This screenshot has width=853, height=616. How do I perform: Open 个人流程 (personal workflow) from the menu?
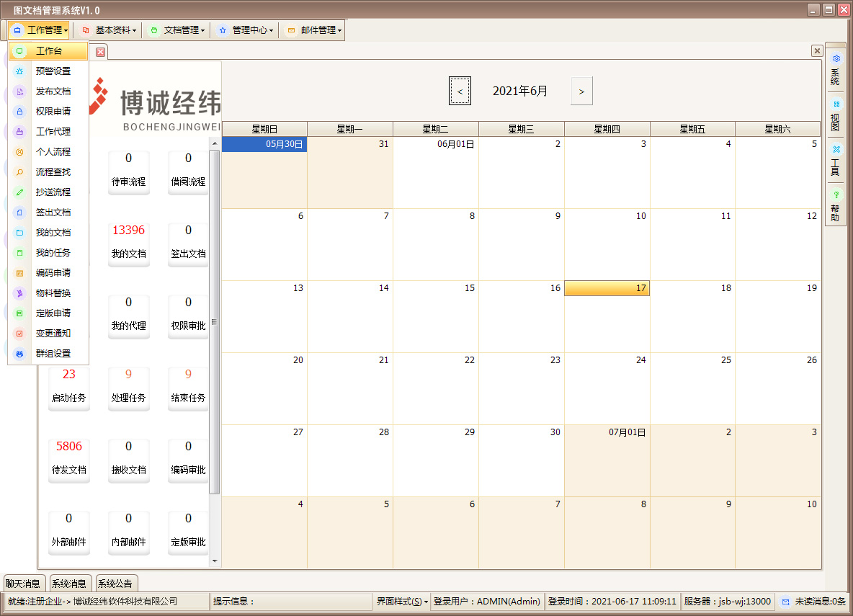click(x=50, y=152)
